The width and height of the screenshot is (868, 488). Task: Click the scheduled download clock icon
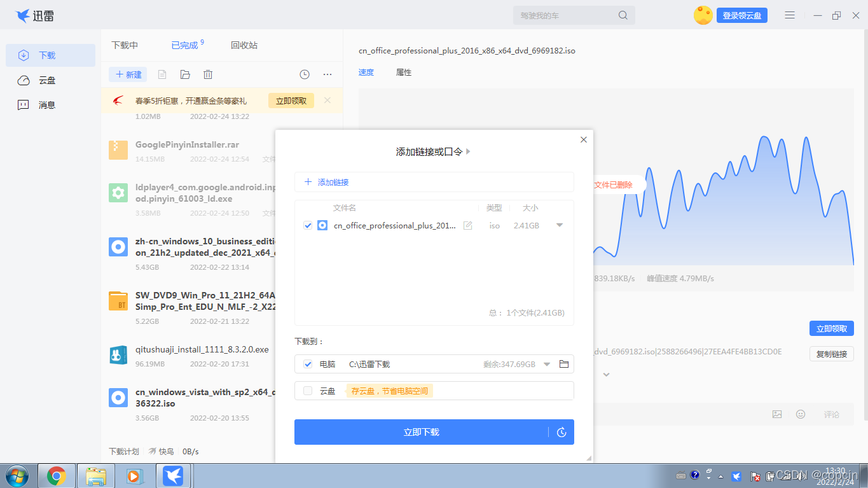pyautogui.click(x=561, y=432)
